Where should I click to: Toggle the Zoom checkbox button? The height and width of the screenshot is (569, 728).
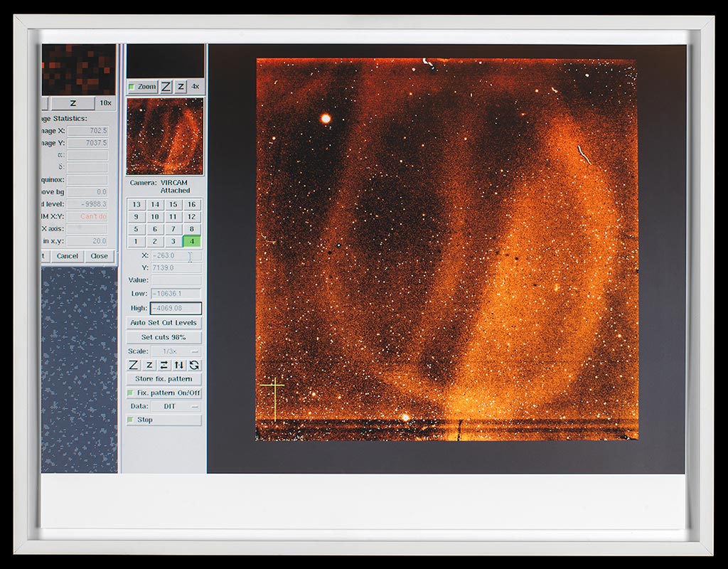tap(142, 87)
